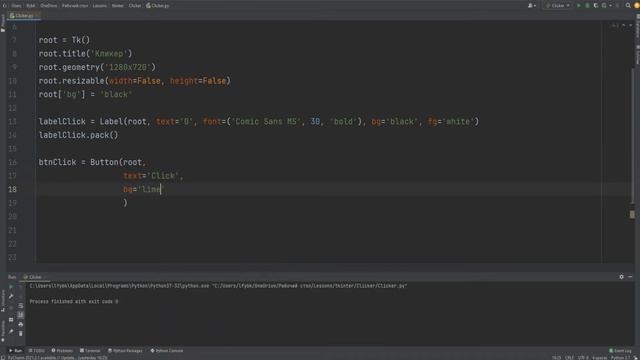Click the 'Process finished with exit code' text
Image resolution: width=640 pixels, height=360 pixels.
point(73,301)
